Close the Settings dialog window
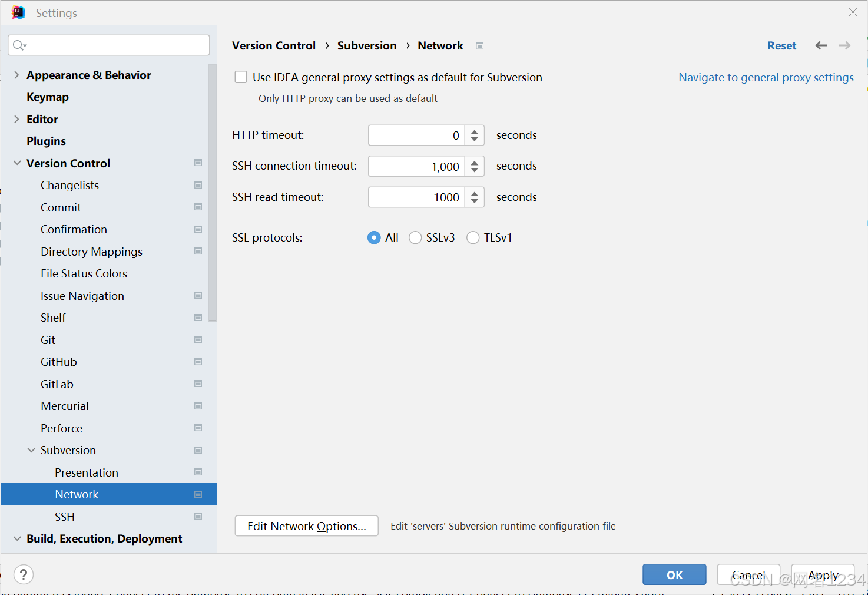This screenshot has width=868, height=595. coord(853,12)
